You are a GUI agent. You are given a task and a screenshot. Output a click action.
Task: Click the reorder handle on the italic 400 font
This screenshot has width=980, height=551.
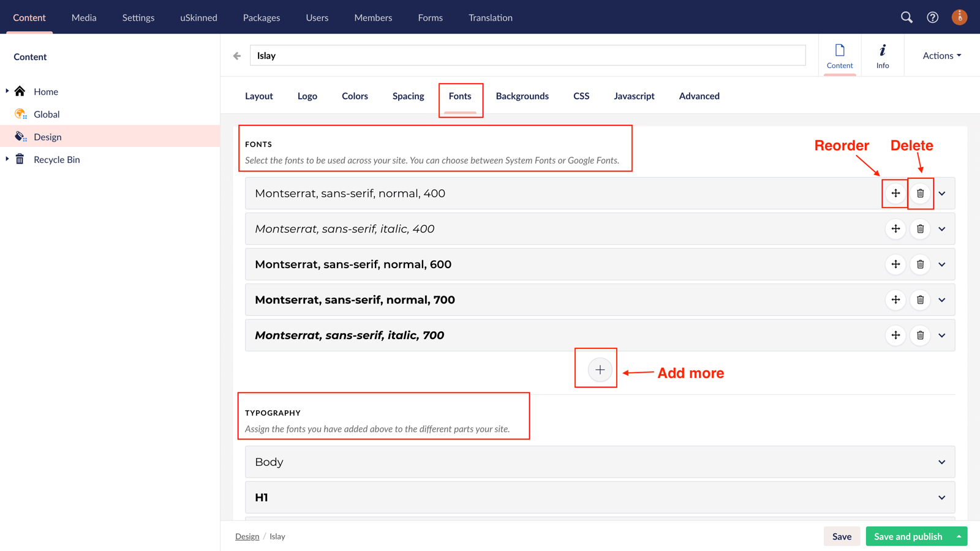895,228
